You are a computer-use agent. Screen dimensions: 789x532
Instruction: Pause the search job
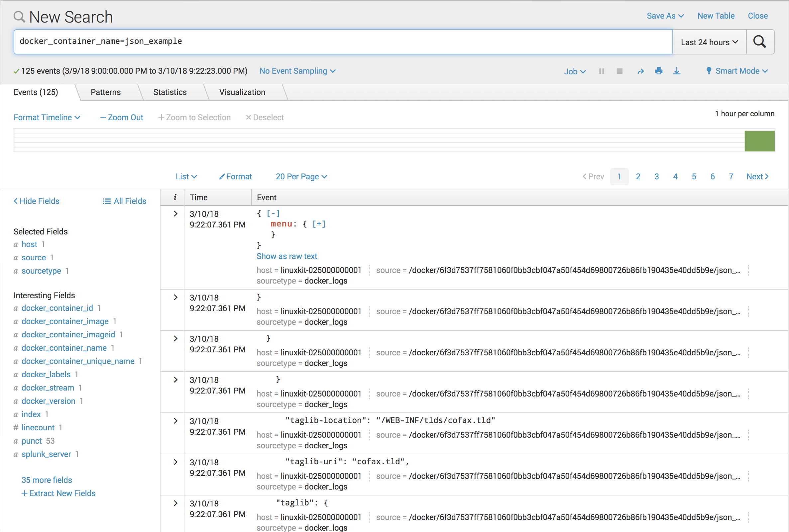coord(601,71)
